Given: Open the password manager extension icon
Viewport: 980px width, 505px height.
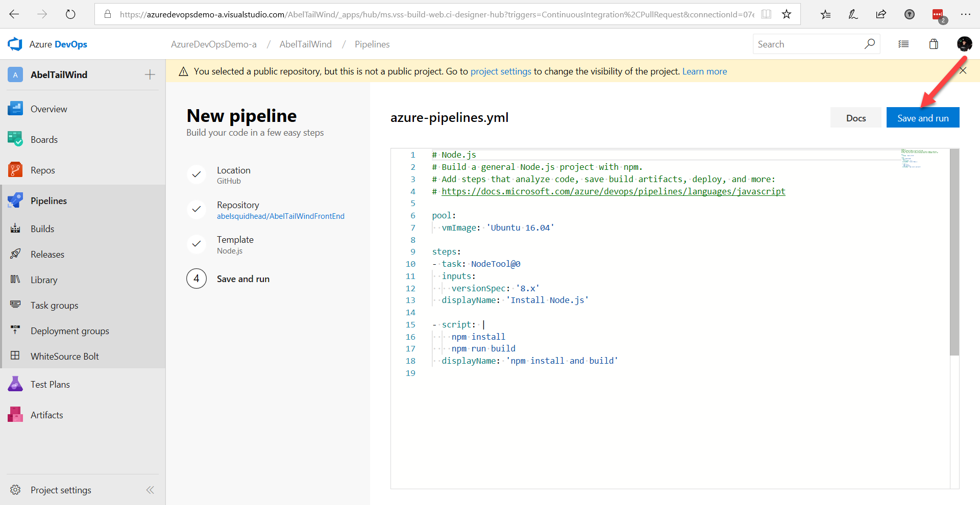Looking at the screenshot, I should click(909, 14).
